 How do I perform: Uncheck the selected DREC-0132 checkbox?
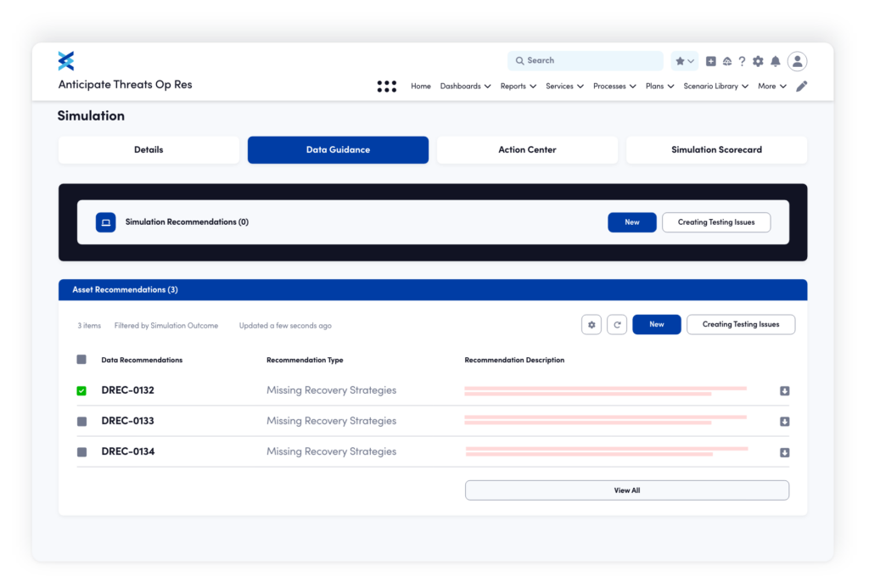tap(81, 390)
